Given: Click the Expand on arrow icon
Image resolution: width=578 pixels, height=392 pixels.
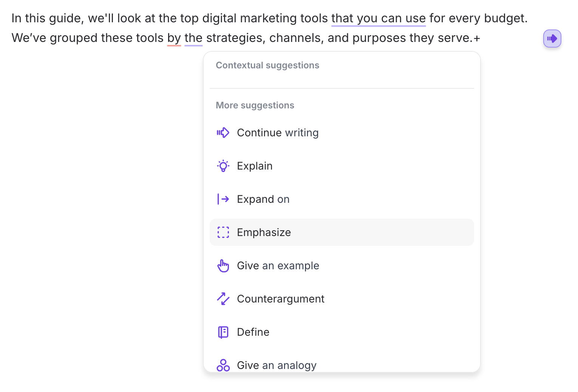Looking at the screenshot, I should pos(223,199).
